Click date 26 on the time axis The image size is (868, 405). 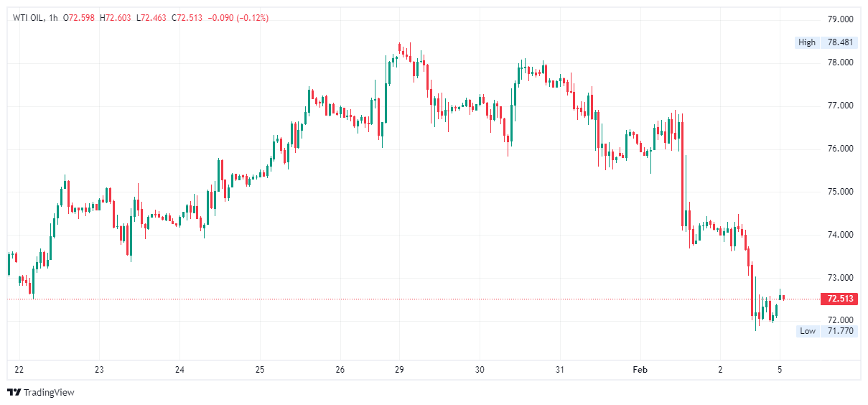[340, 370]
